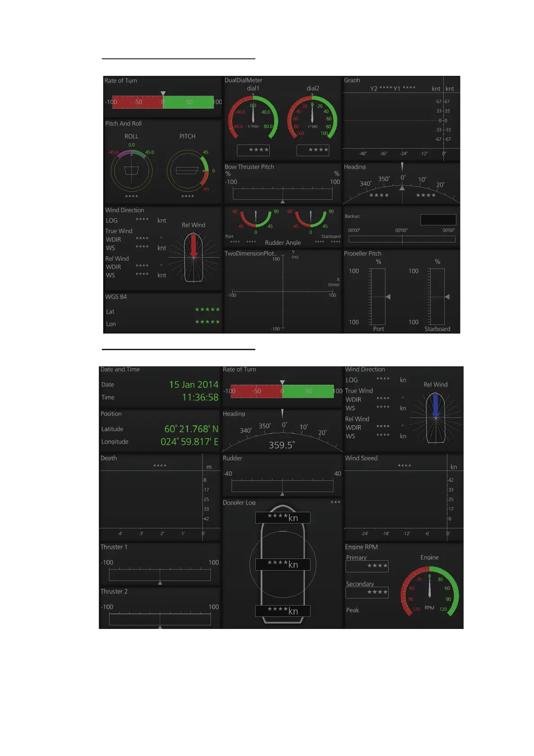Click the ROLL attitude gauge
This screenshot has width=534, height=756.
(x=131, y=171)
